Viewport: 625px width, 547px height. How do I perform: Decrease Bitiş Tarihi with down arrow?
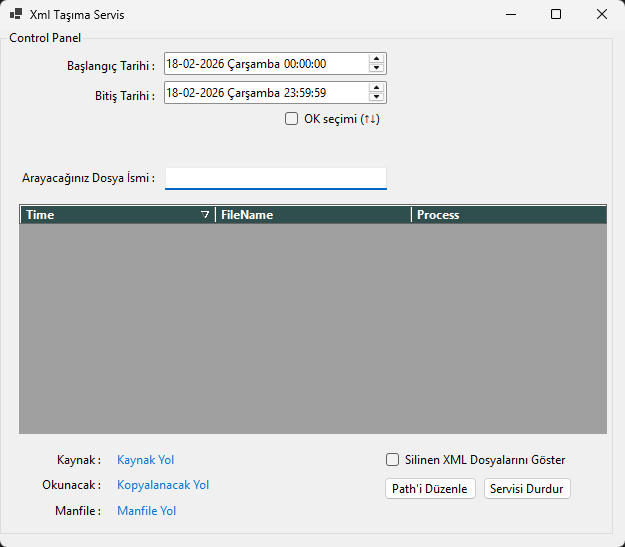click(376, 98)
